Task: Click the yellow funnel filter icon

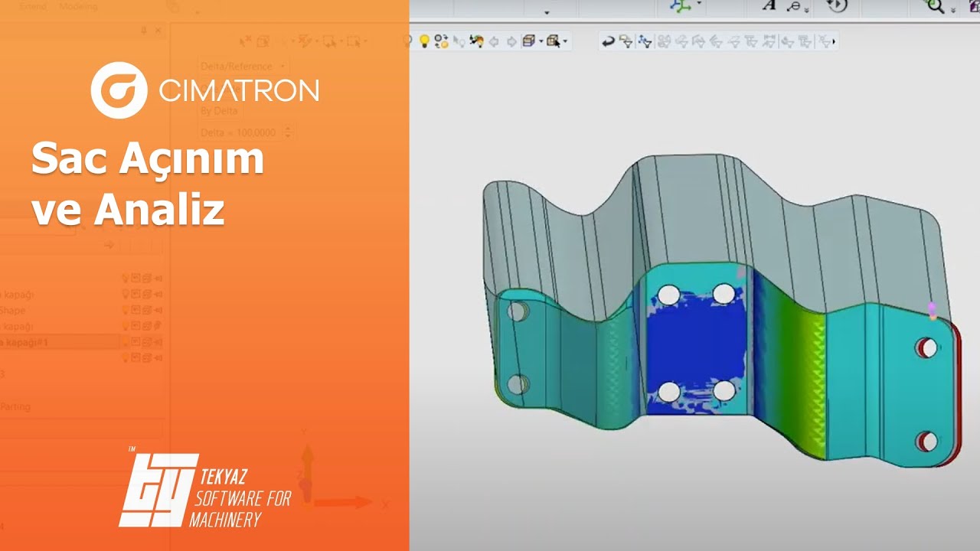Action: coord(626,41)
